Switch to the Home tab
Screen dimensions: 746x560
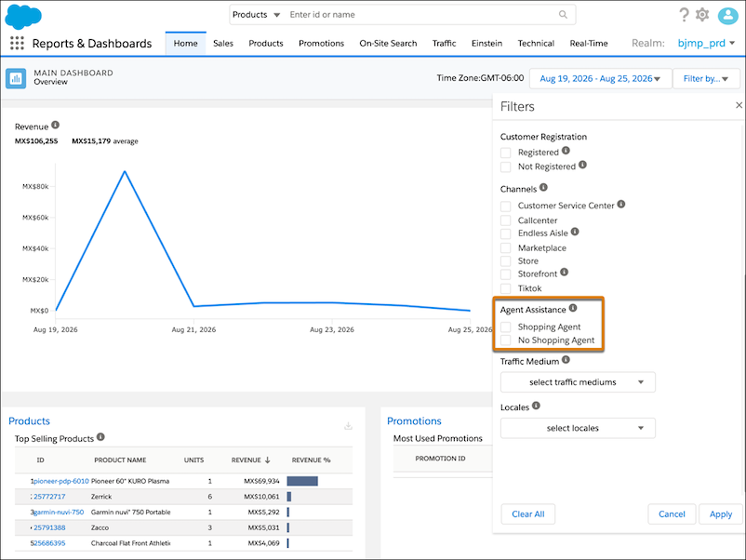click(x=185, y=44)
